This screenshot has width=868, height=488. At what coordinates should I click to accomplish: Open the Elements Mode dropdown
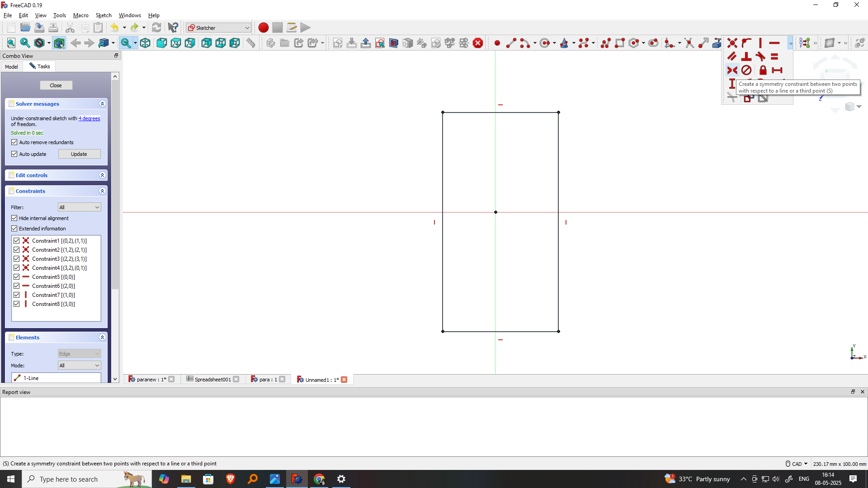tap(79, 366)
